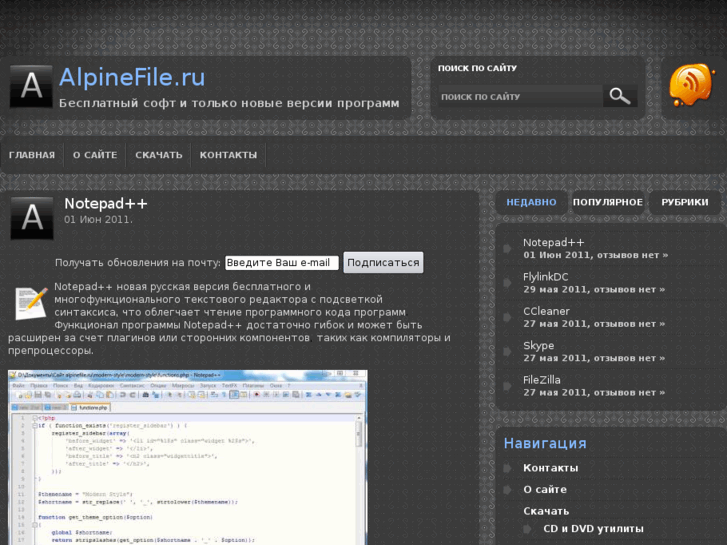Open Notepad++ link in recent posts list
The width and height of the screenshot is (727, 545).
(x=554, y=242)
